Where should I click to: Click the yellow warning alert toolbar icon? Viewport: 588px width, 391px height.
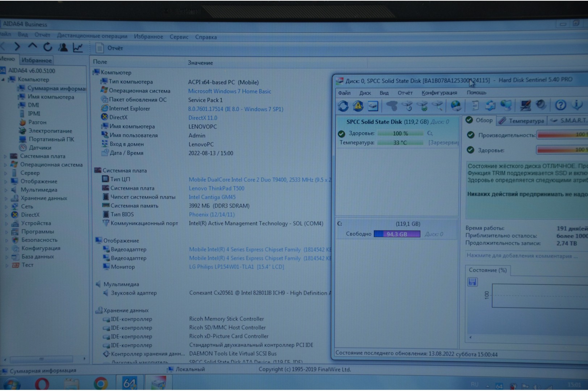click(x=358, y=106)
